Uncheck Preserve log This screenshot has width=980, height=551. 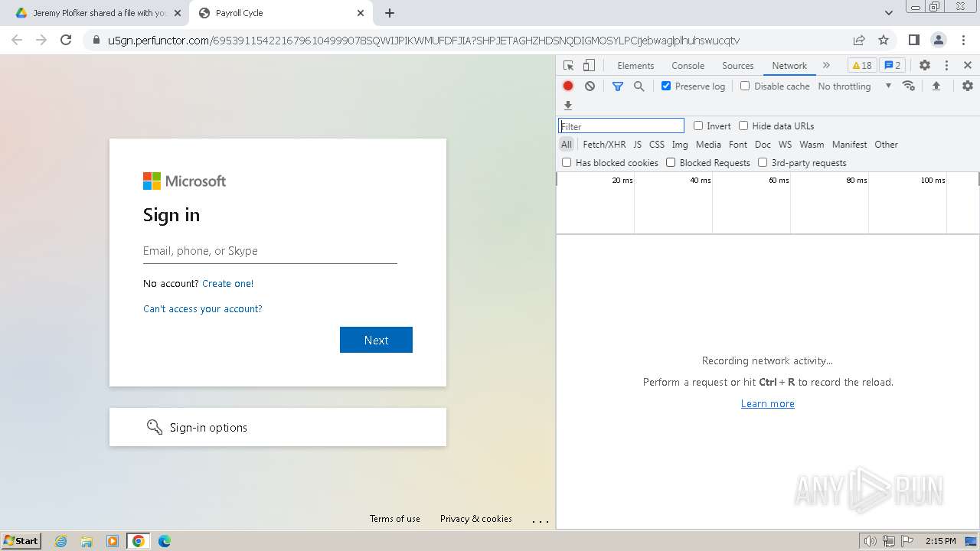(x=666, y=86)
